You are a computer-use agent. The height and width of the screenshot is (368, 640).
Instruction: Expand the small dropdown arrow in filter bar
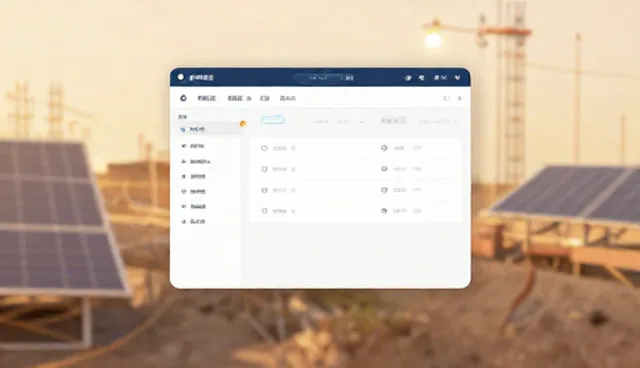click(361, 122)
